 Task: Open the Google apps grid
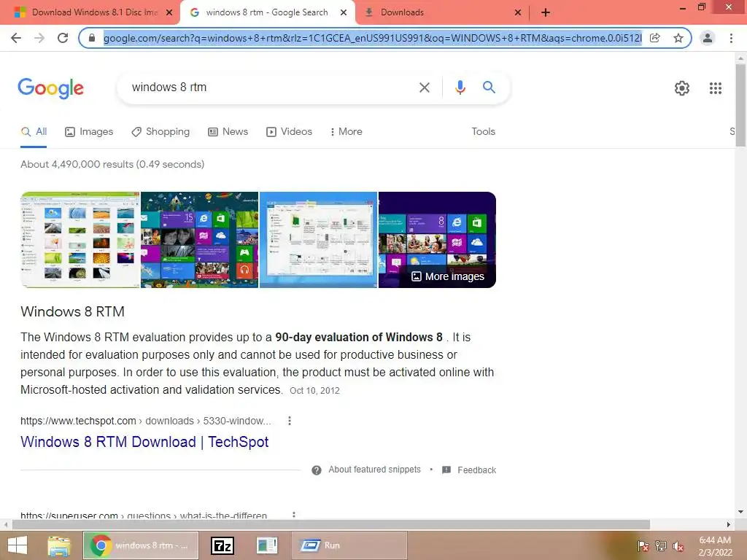click(x=715, y=88)
